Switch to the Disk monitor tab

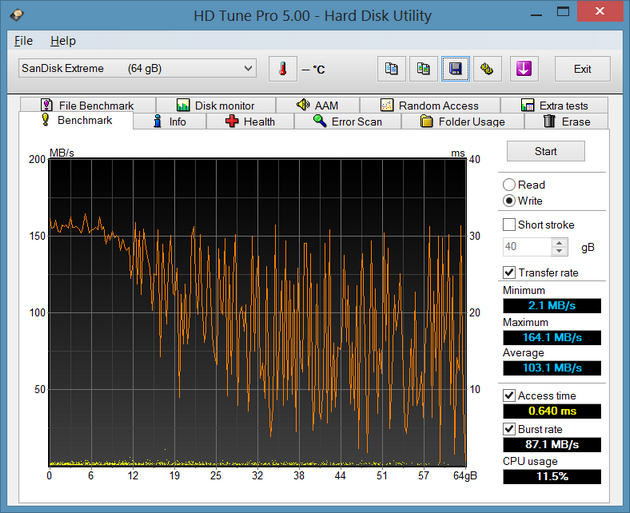(216, 105)
